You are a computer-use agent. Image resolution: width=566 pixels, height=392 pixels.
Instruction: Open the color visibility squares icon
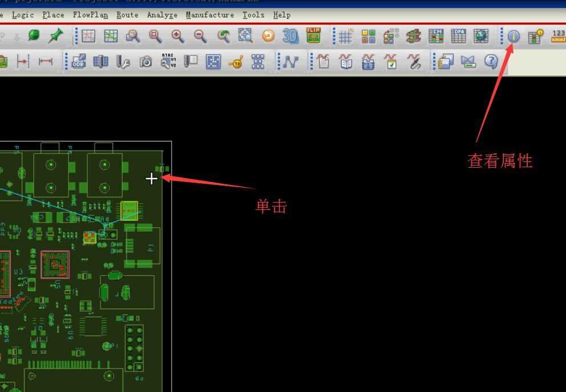pyautogui.click(x=368, y=36)
